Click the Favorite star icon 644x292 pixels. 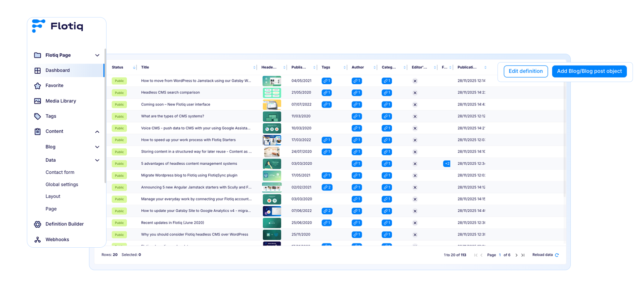tap(38, 86)
